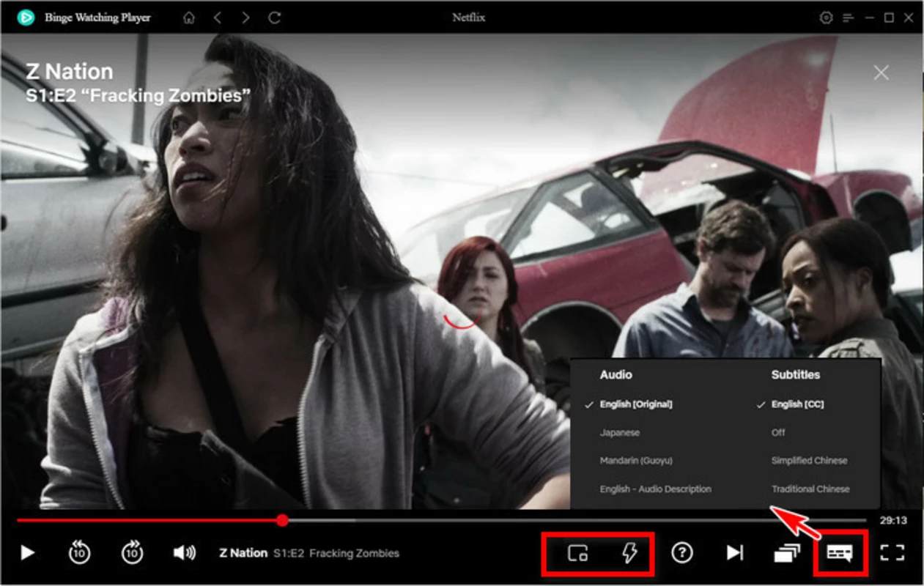This screenshot has height=586, width=924.
Task: Open the help question mark icon
Action: (x=682, y=553)
